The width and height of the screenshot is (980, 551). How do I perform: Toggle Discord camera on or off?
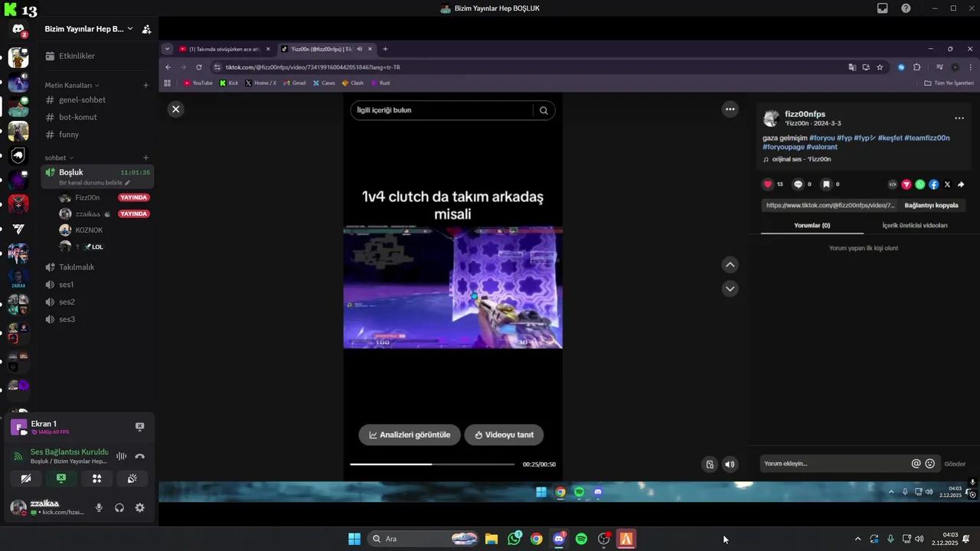coord(26,478)
